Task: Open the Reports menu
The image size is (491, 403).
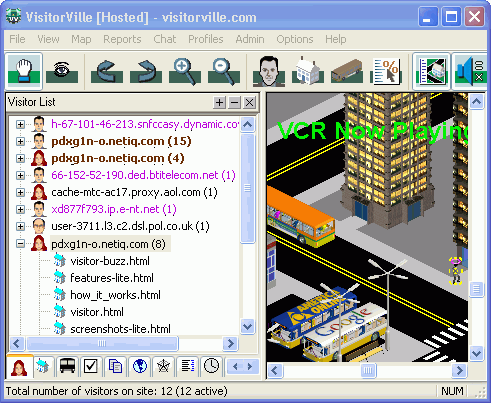Action: (122, 39)
